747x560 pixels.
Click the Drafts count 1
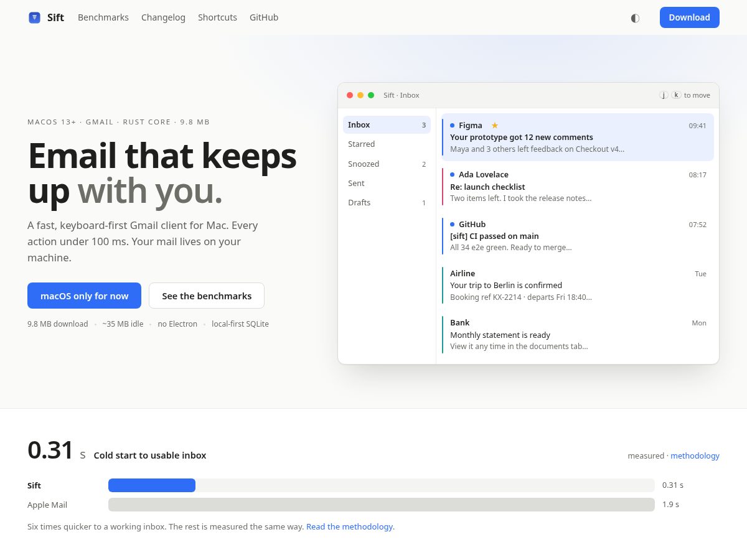click(x=424, y=203)
